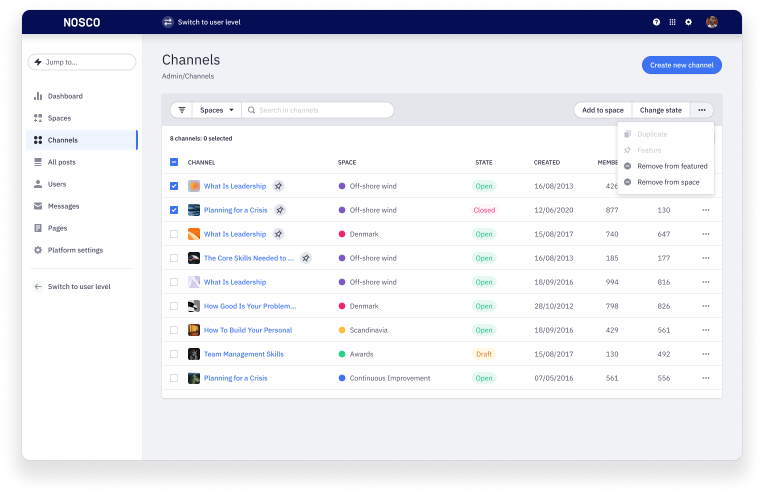Open Team Management Skills channel link

[x=244, y=354]
